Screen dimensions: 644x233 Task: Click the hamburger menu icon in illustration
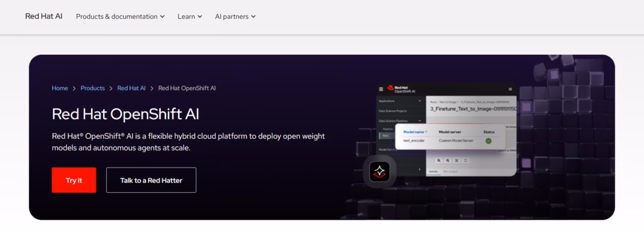[x=380, y=89]
